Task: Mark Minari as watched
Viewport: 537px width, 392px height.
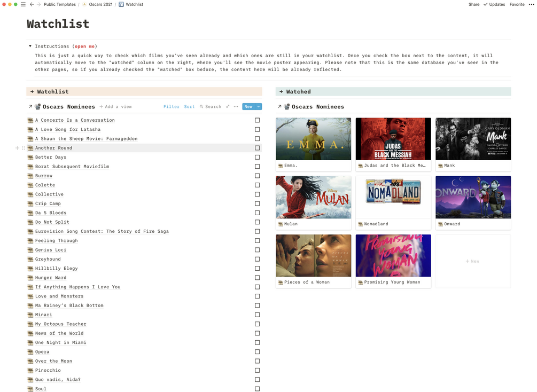Action: click(257, 315)
